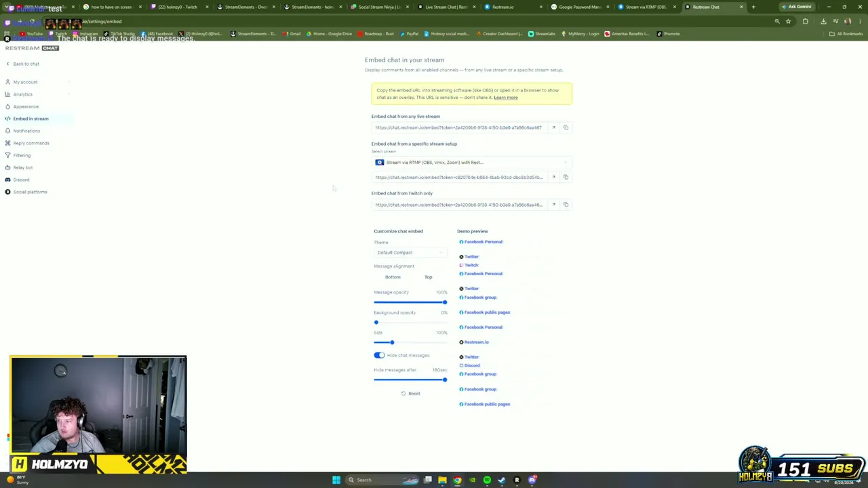Viewport: 868px width, 488px height.
Task: Select Embed in stream menu item
Action: point(31,119)
